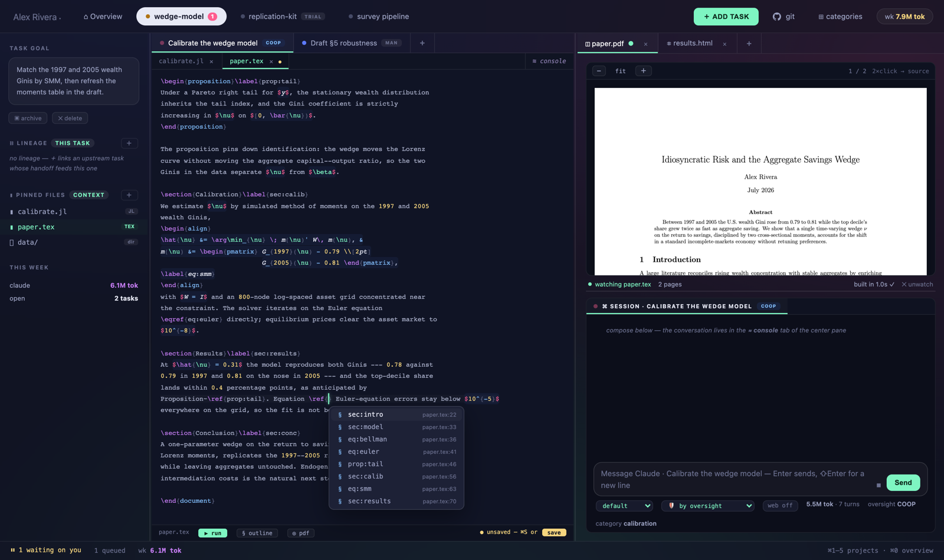The height and width of the screenshot is (560, 944).
Task: Save the unsaved paper.tex file
Action: (x=553, y=532)
